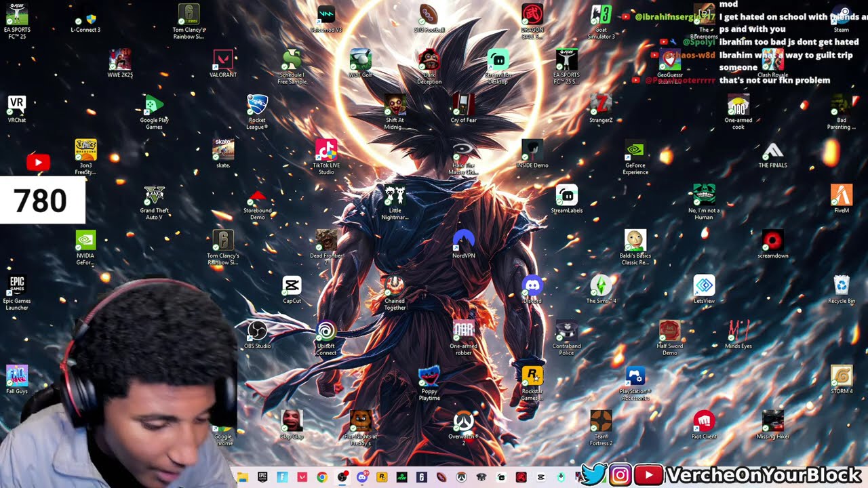Image resolution: width=868 pixels, height=488 pixels.
Task: Launch Voicemod V3 from the desktop
Action: point(326,19)
